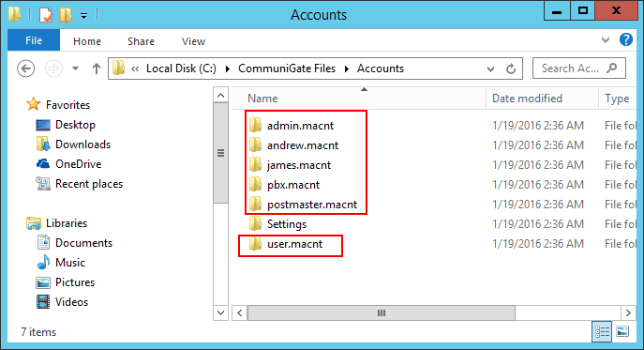Open Recent places in Favorites

89,184
